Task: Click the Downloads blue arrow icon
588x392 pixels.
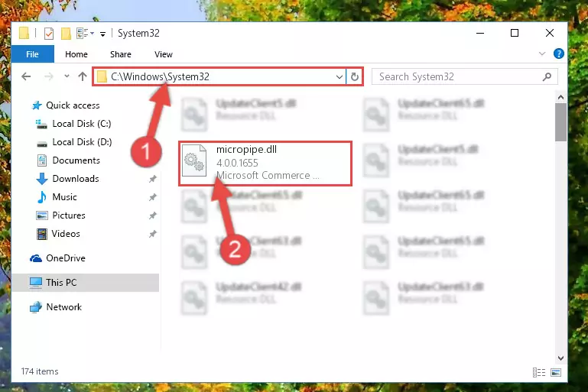Action: click(41, 179)
